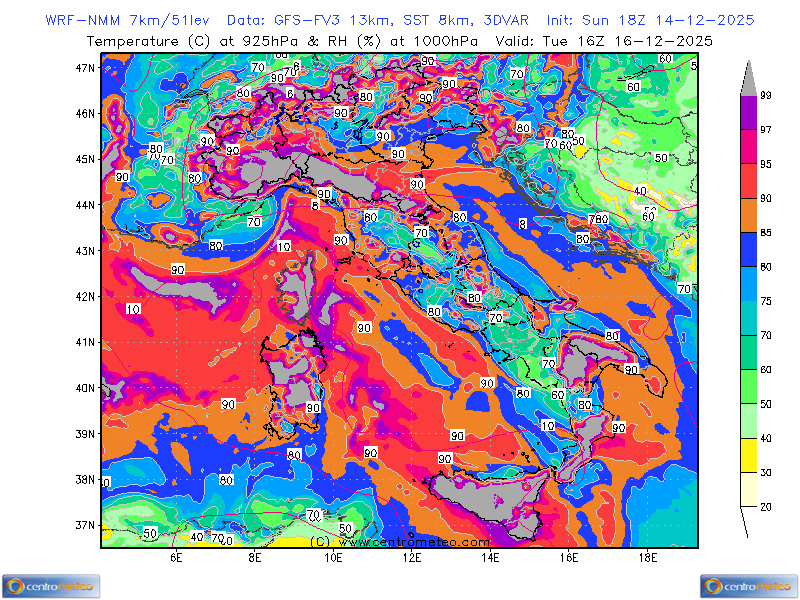Click the gray arrow atop the color scale
Viewport: 800px width, 600px height.
point(749,77)
